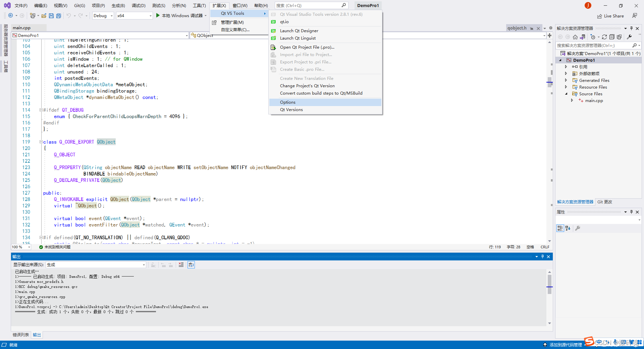This screenshot has width=644, height=349.
Task: Open the output source dropdown showing 生成
Action: pos(96,265)
